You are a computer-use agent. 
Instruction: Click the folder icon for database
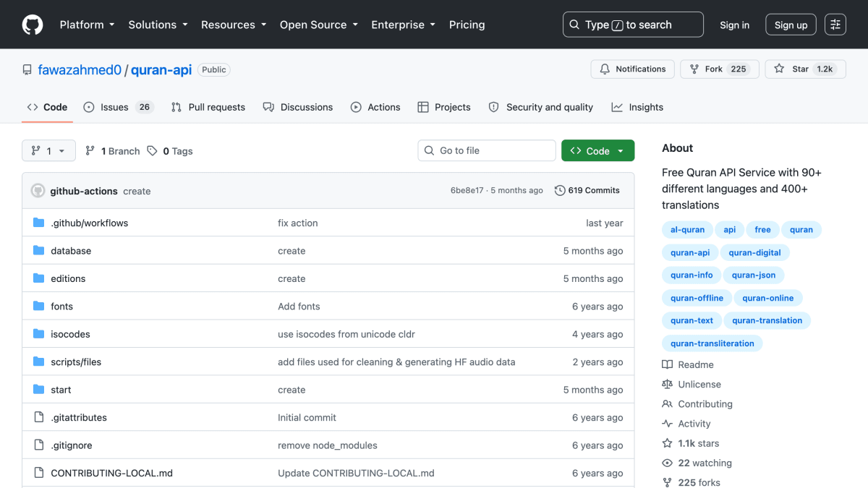39,251
